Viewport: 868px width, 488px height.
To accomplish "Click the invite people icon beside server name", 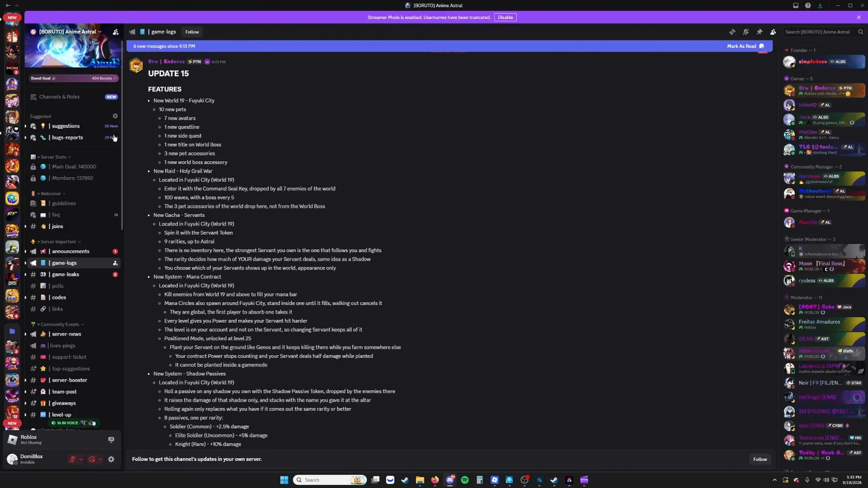I will pyautogui.click(x=116, y=32).
